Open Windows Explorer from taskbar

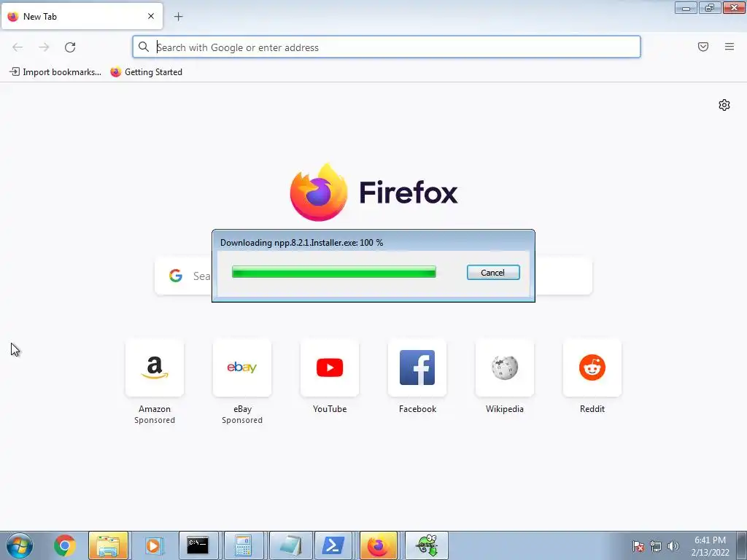tap(109, 545)
